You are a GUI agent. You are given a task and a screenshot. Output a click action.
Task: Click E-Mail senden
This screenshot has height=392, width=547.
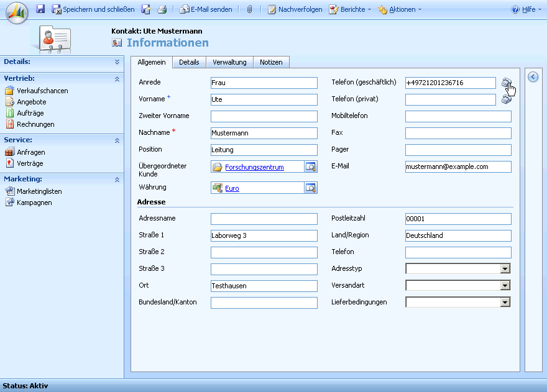pos(206,9)
